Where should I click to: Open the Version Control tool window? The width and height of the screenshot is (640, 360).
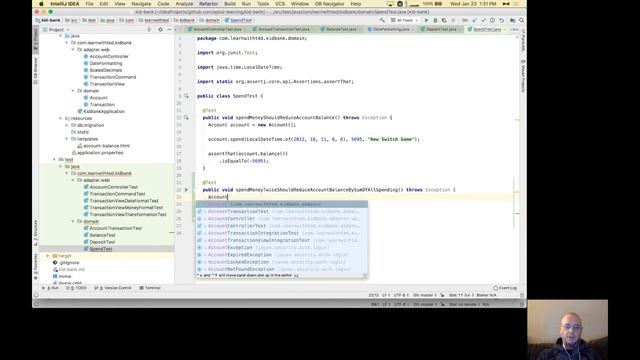click(113, 288)
